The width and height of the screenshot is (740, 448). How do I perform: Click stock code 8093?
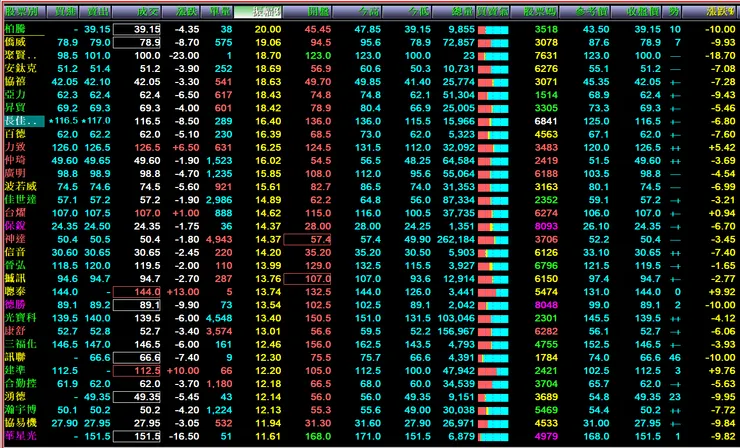pyautogui.click(x=546, y=226)
